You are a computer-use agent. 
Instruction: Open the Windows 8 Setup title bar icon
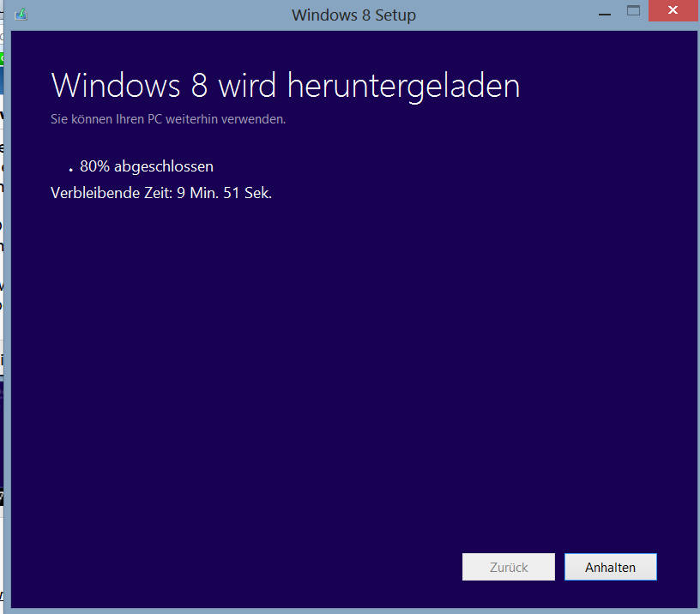click(21, 15)
